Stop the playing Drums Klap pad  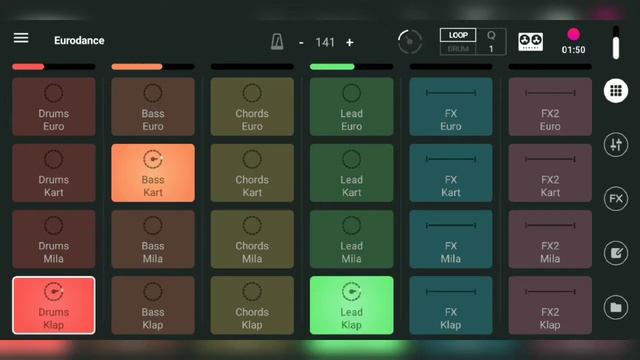pos(53,305)
